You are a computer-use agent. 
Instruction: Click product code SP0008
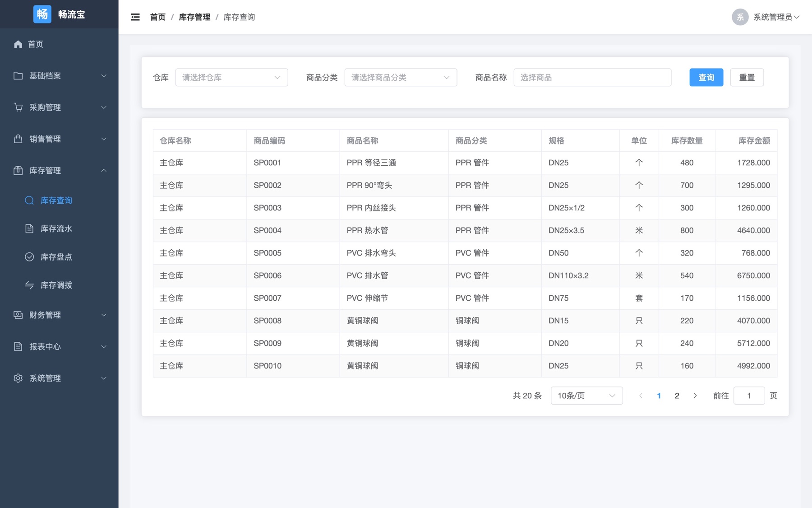(x=268, y=321)
